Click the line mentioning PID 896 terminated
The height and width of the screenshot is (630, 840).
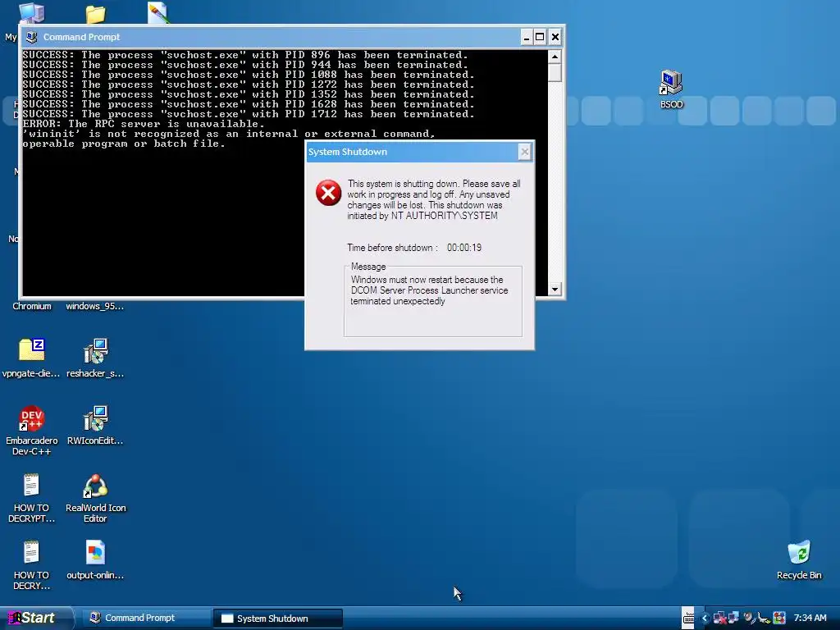(x=245, y=55)
